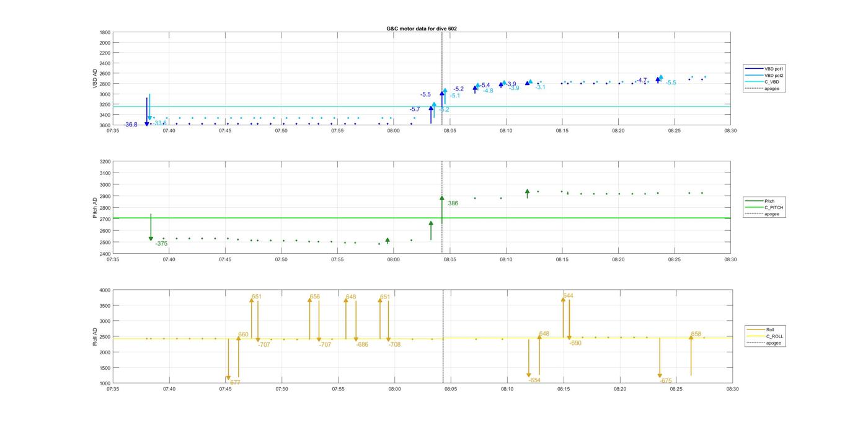Click "apogee" in the Pitch plot legend
This screenshot has width=868, height=430.
tap(763, 214)
